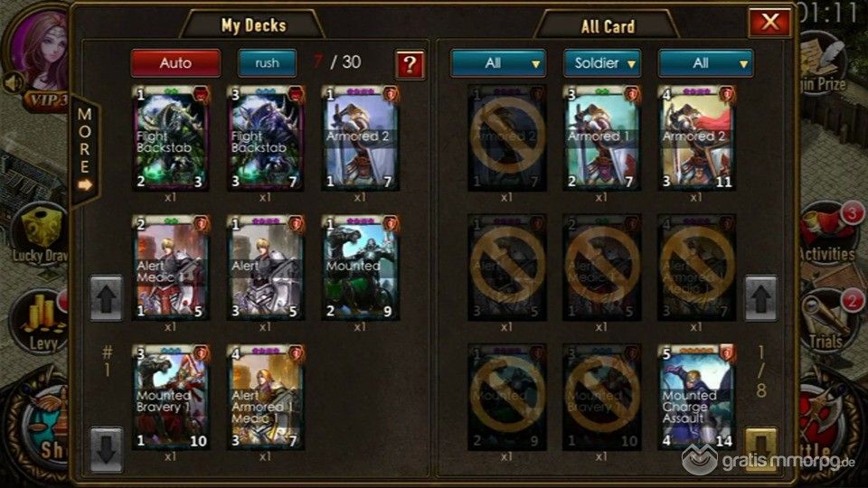Image resolution: width=868 pixels, height=488 pixels.
Task: Select the Armored 1 soldier card
Action: pyautogui.click(x=602, y=138)
